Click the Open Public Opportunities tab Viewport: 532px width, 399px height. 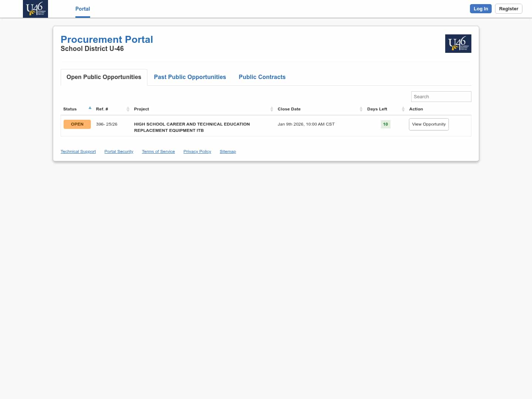(103, 77)
